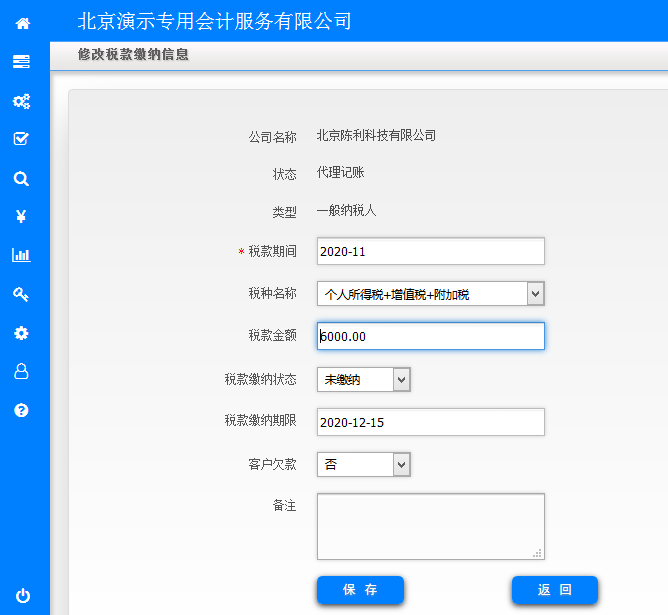668x615 pixels.
Task: Click the 税款缴纳期限 field 2020-12-15
Action: coord(431,422)
